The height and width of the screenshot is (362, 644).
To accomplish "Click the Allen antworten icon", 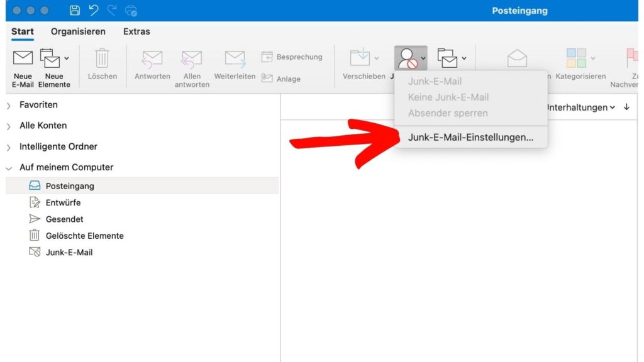I will tap(192, 58).
